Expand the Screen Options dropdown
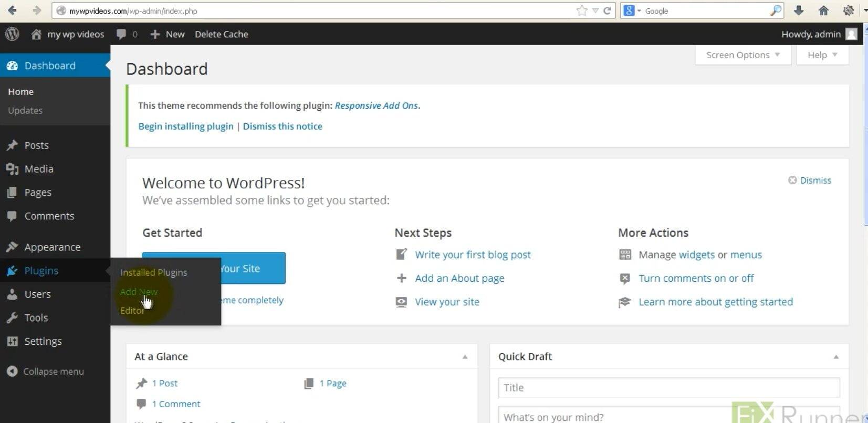This screenshot has width=868, height=423. click(x=742, y=55)
